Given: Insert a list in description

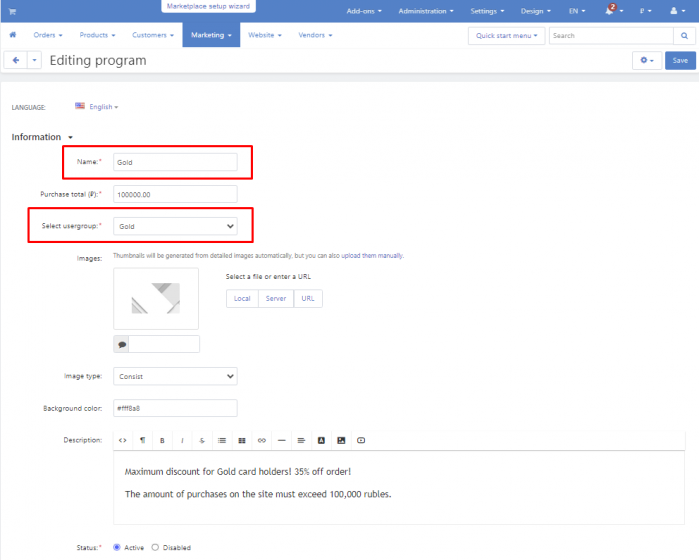Looking at the screenshot, I should click(222, 440).
